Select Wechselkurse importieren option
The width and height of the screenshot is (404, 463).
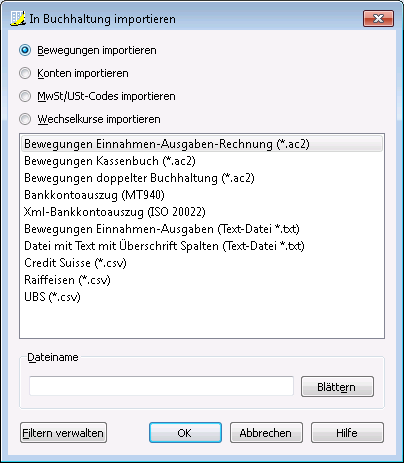click(25, 119)
